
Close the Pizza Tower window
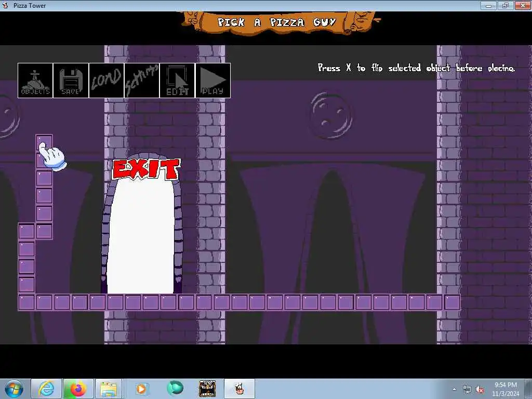click(523, 5)
